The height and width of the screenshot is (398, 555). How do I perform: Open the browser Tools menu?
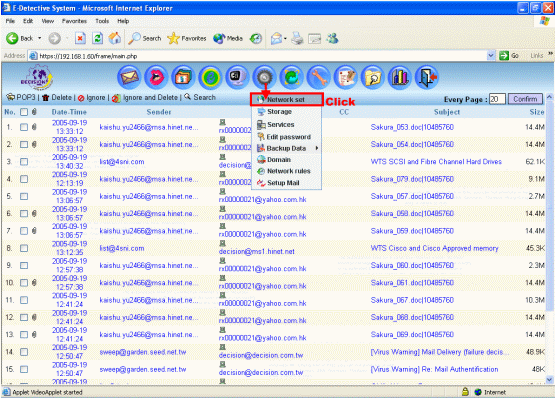[x=102, y=21]
